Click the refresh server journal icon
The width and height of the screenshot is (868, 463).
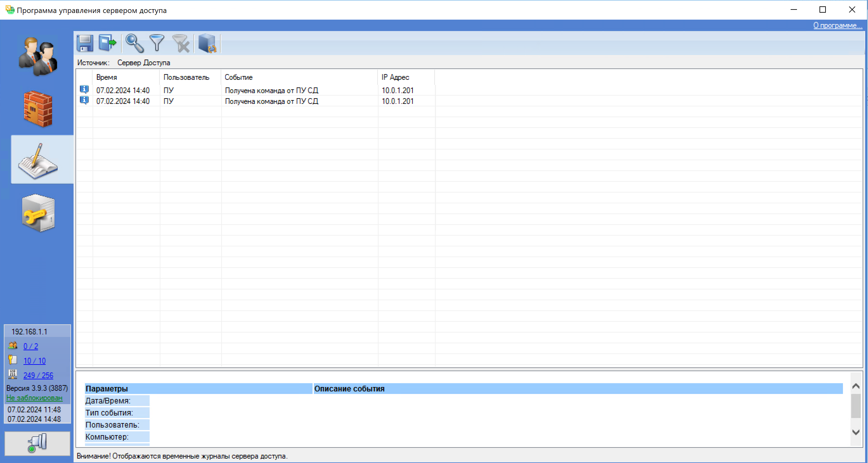point(207,43)
